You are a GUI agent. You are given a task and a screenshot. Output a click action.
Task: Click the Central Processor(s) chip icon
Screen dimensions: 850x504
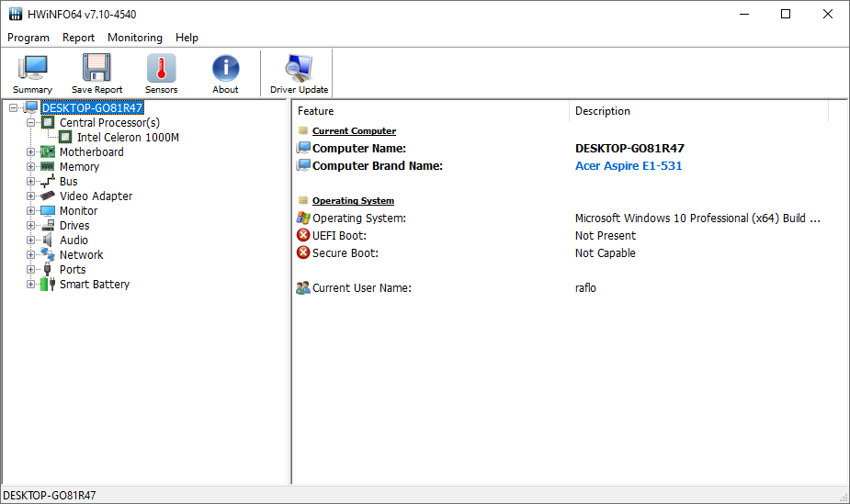click(x=48, y=122)
